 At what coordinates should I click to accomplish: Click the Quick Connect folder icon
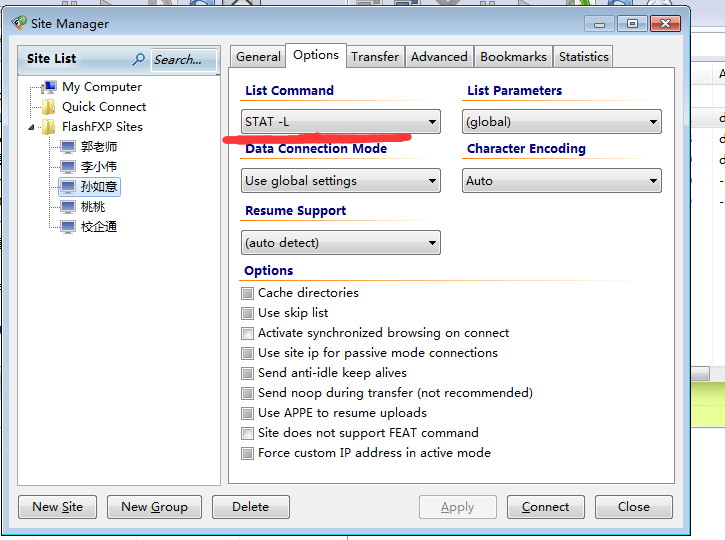tap(49, 107)
